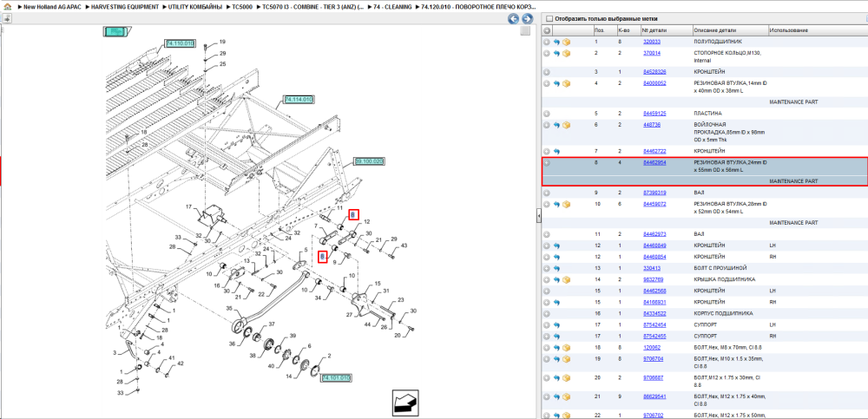Click the pin panel icon below home
Image resolution: width=868 pixels, height=419 pixels.
click(x=7, y=19)
